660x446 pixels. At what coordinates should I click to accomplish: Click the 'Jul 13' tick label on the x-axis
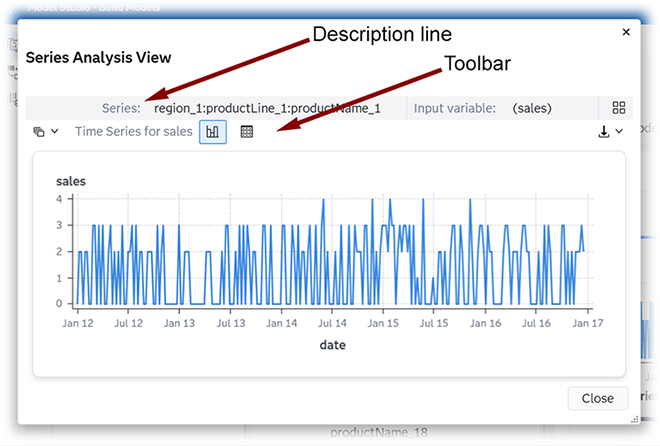pos(231,323)
